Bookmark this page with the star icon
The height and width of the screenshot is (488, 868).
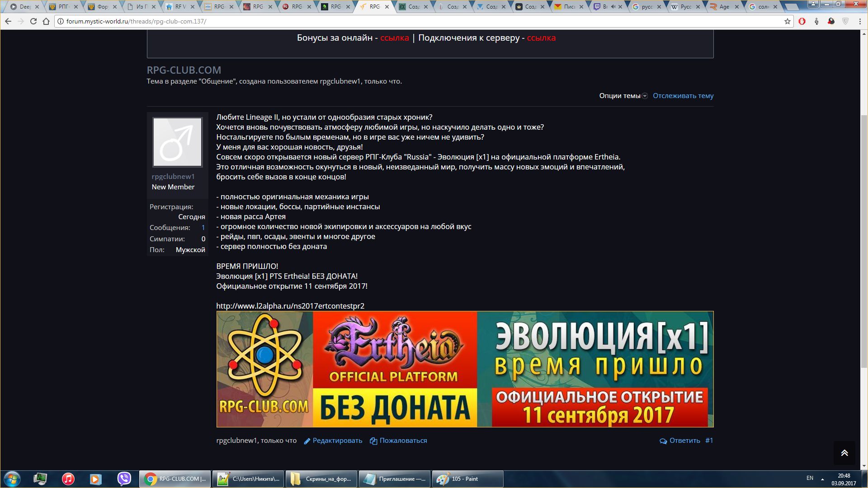click(x=787, y=21)
